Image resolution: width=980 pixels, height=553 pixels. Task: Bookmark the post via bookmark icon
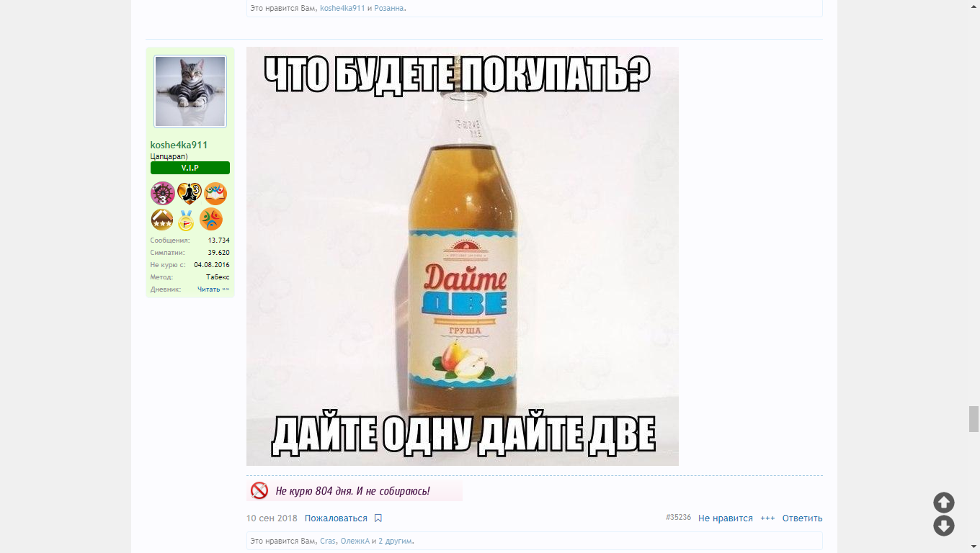click(378, 518)
